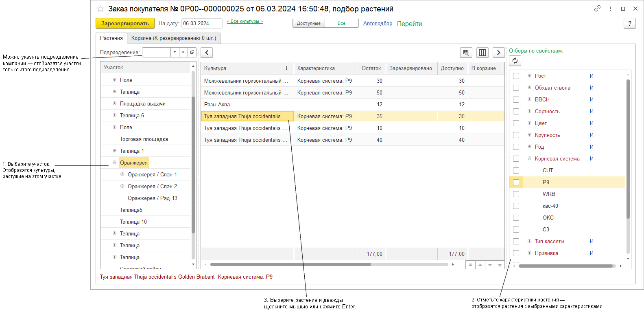Click the barcode scanner icon
644x310 pixels.
click(x=466, y=53)
